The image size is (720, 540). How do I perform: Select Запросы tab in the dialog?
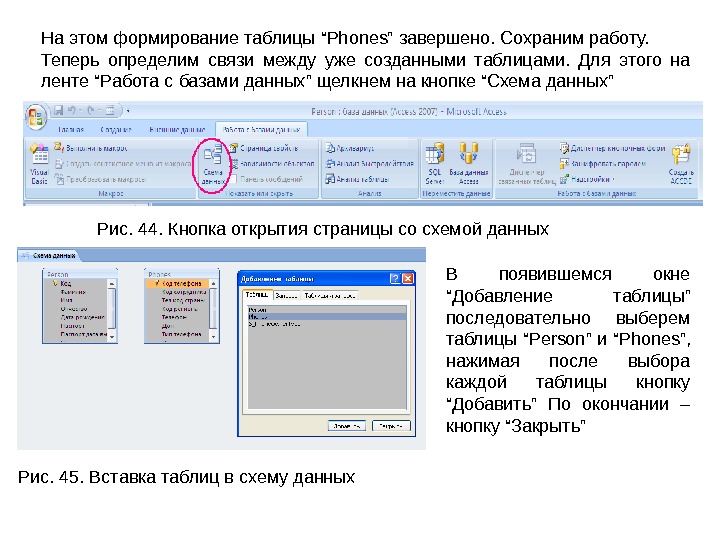pyautogui.click(x=286, y=295)
